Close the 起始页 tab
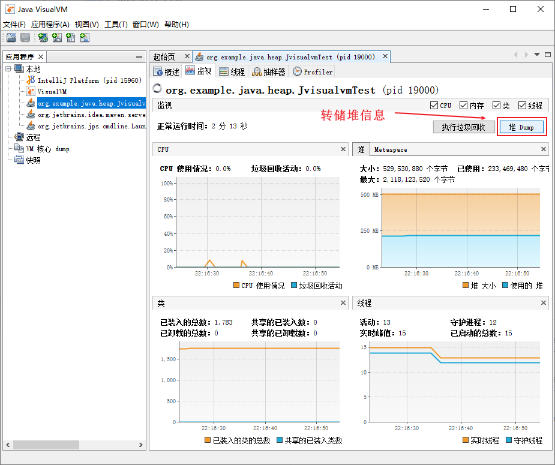This screenshot has width=555, height=465. [187, 56]
